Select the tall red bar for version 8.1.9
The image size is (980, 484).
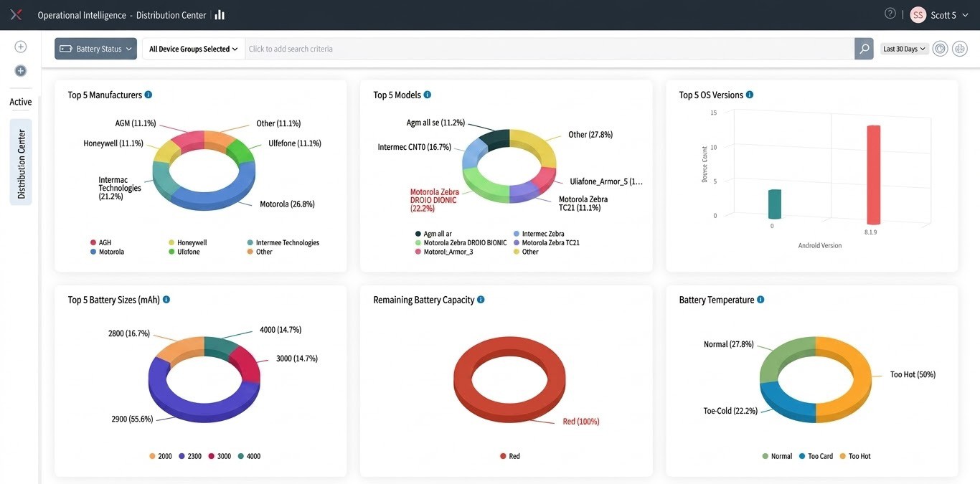tap(873, 176)
